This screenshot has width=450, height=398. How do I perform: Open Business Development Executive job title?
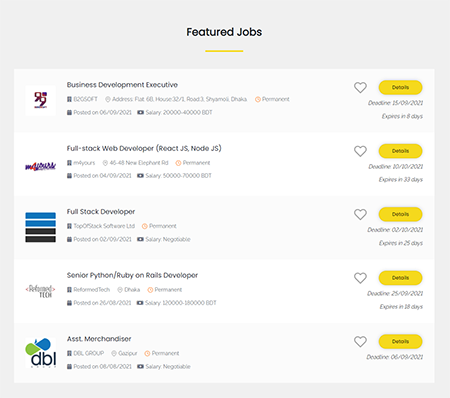click(122, 85)
